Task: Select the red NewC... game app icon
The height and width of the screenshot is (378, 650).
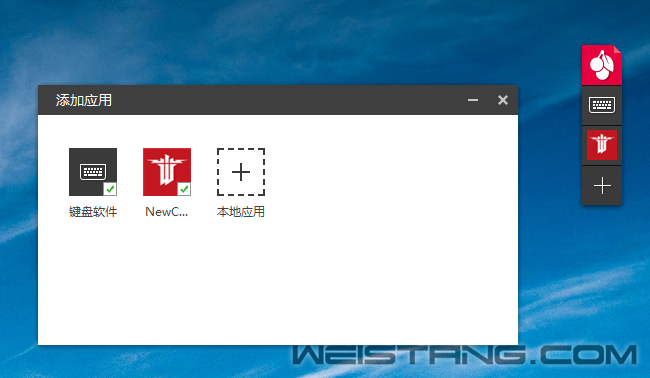Action: coord(167,172)
